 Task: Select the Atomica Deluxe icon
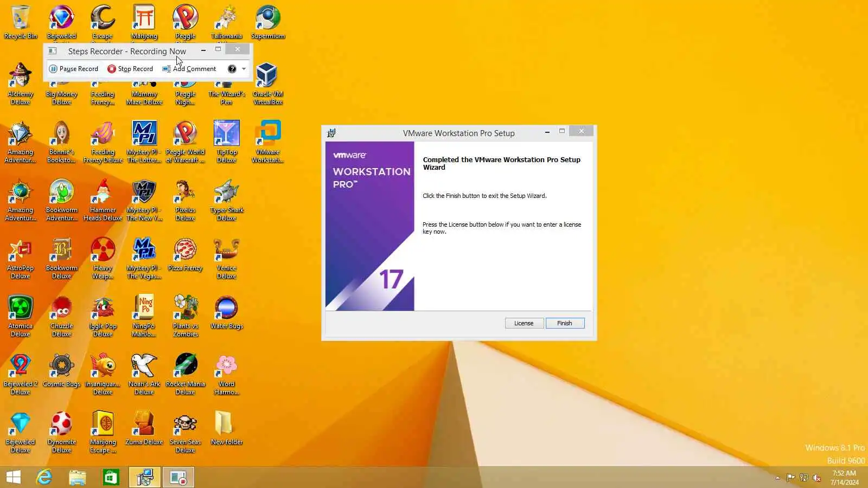click(x=21, y=316)
